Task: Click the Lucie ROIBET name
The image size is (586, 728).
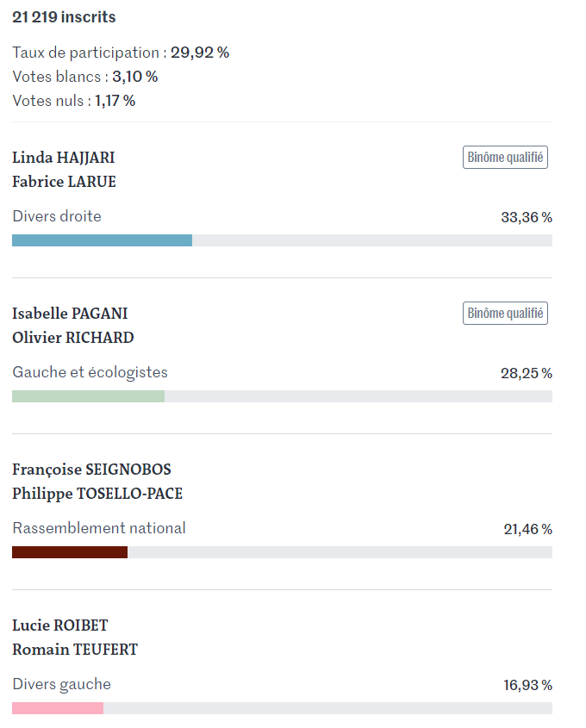Action: (60, 625)
